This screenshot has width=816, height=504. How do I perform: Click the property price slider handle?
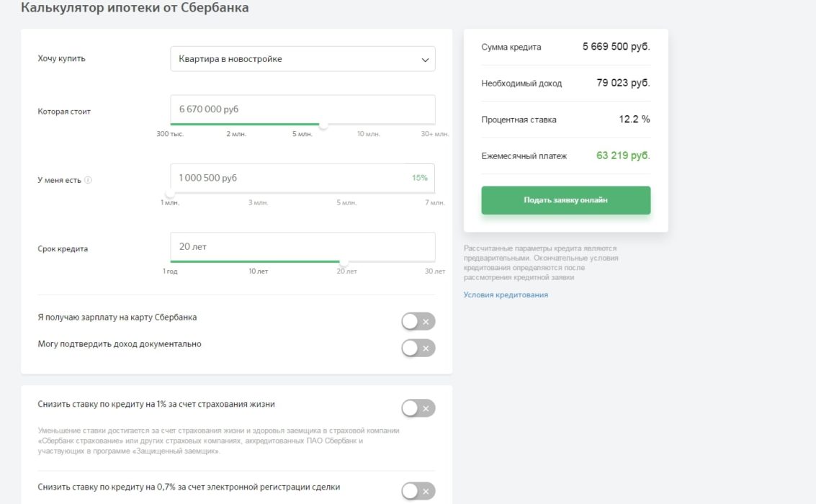(x=323, y=125)
